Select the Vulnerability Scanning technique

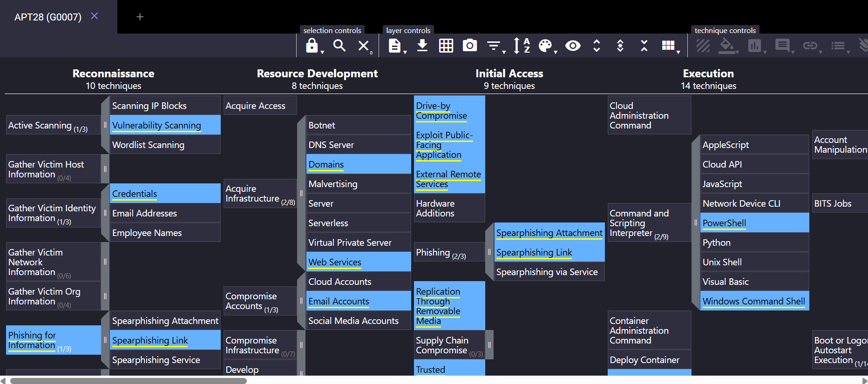tap(165, 125)
